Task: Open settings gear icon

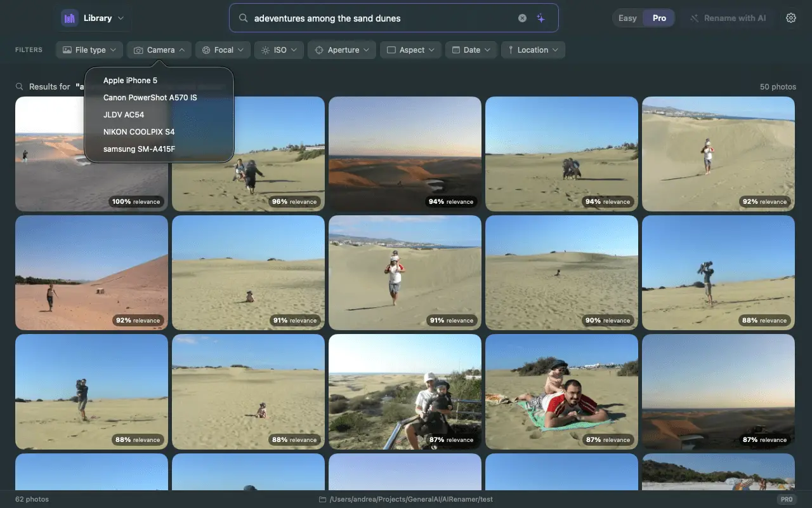Action: tap(791, 18)
